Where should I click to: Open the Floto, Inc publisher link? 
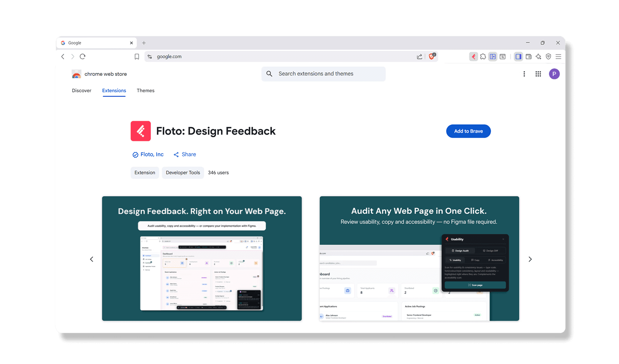coord(152,154)
